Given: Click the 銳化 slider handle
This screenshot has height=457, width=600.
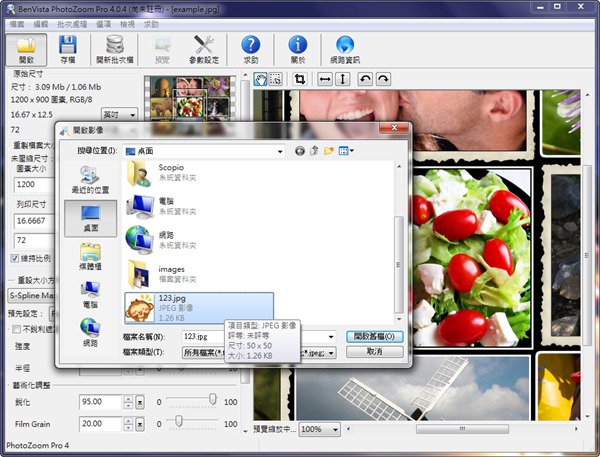Looking at the screenshot, I should coord(213,399).
